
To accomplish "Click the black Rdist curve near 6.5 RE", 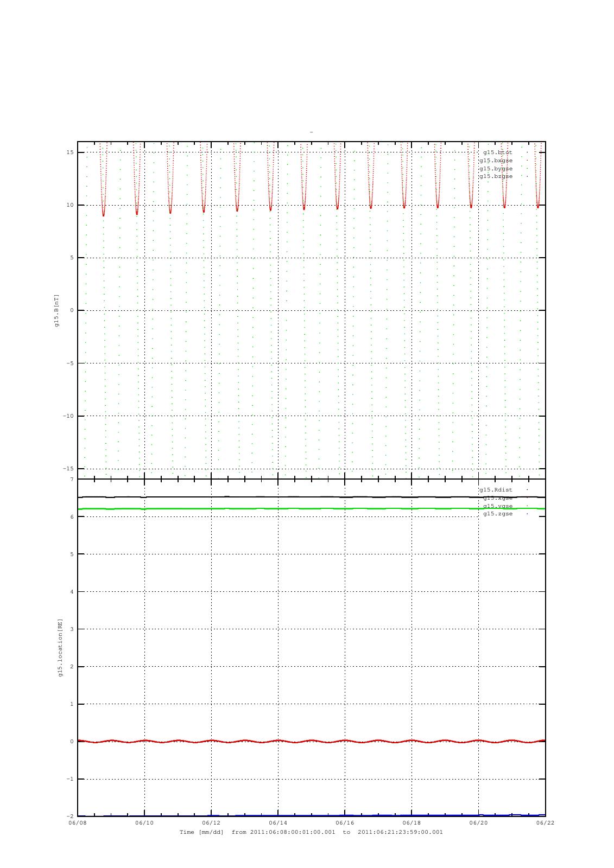I will pos(311,497).
